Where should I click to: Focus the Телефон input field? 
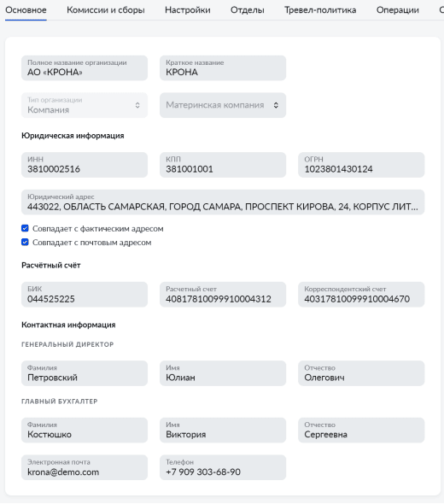(223, 467)
